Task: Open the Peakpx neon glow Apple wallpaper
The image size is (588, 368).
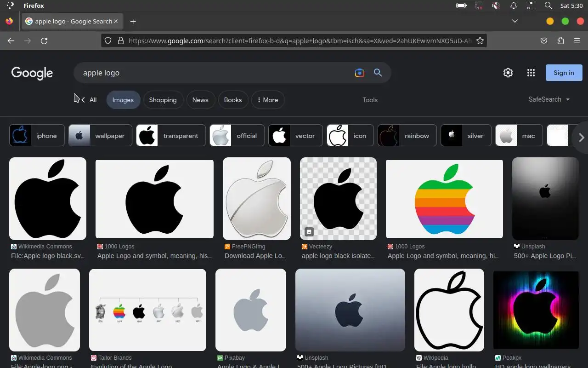Action: pyautogui.click(x=536, y=310)
